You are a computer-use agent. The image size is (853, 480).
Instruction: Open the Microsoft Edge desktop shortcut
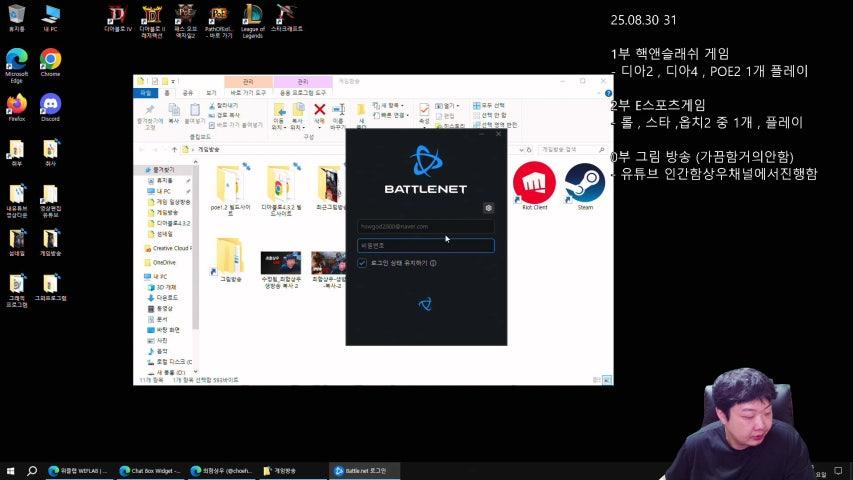pyautogui.click(x=17, y=65)
